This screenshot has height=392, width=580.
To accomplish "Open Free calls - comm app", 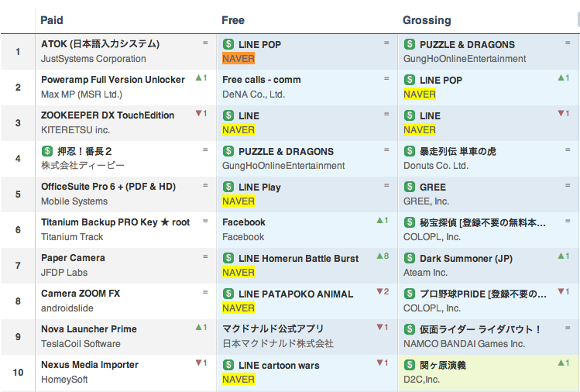I will point(262,80).
